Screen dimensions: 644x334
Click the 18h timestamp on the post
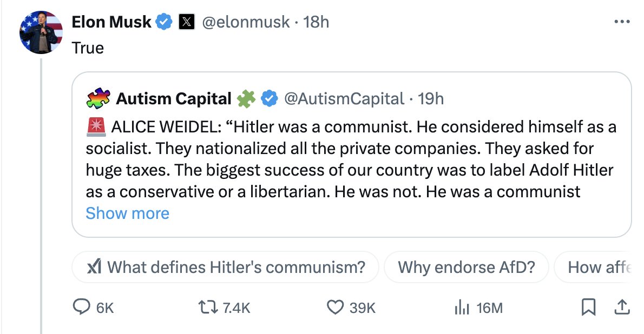[317, 22]
